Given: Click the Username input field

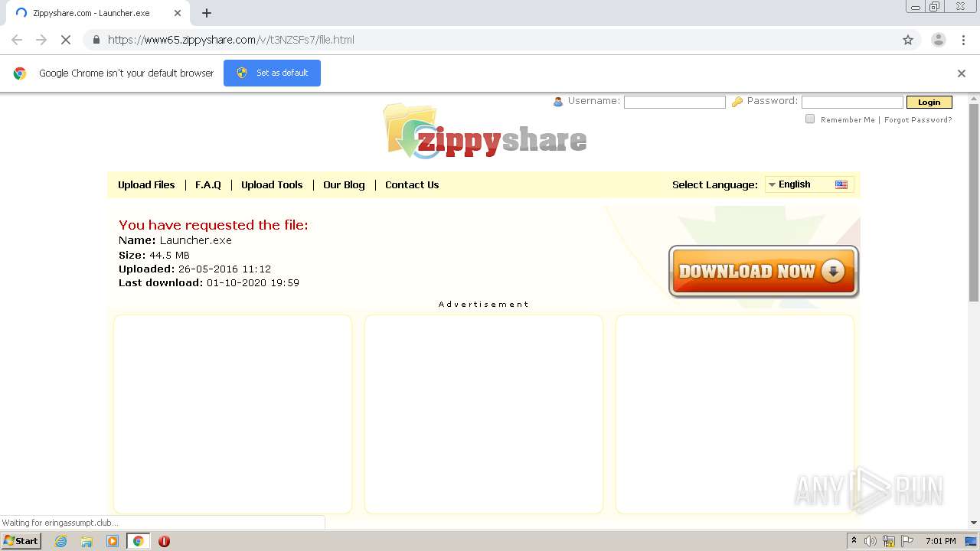Looking at the screenshot, I should (675, 102).
